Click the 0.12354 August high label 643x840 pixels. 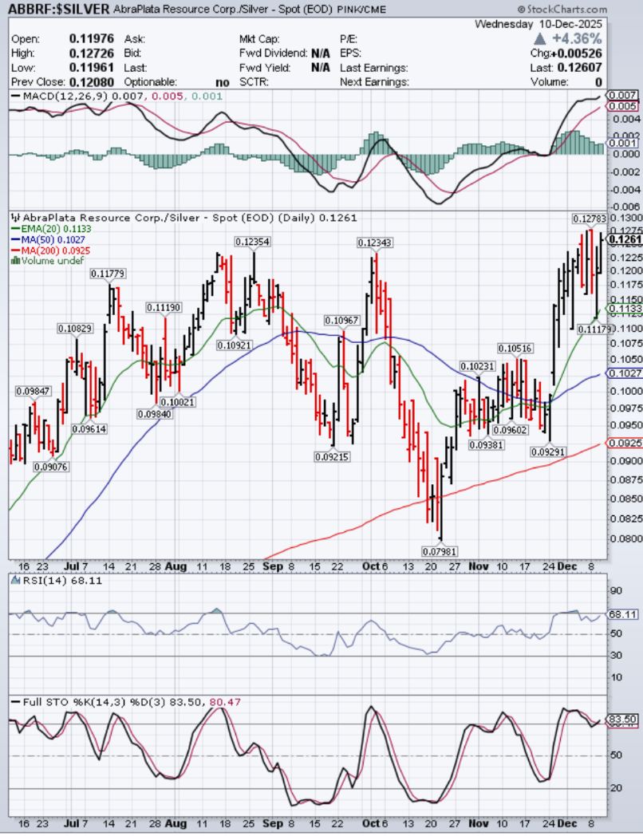point(252,242)
